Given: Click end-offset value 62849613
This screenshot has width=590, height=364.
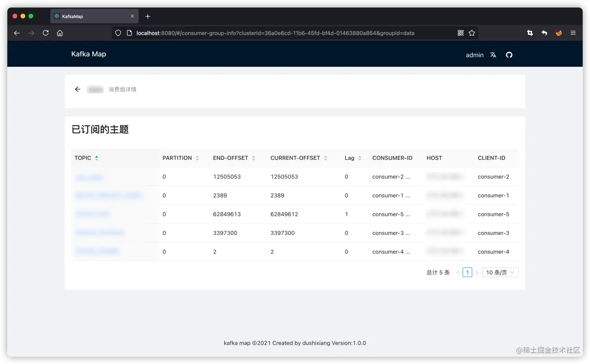Looking at the screenshot, I should [x=227, y=214].
